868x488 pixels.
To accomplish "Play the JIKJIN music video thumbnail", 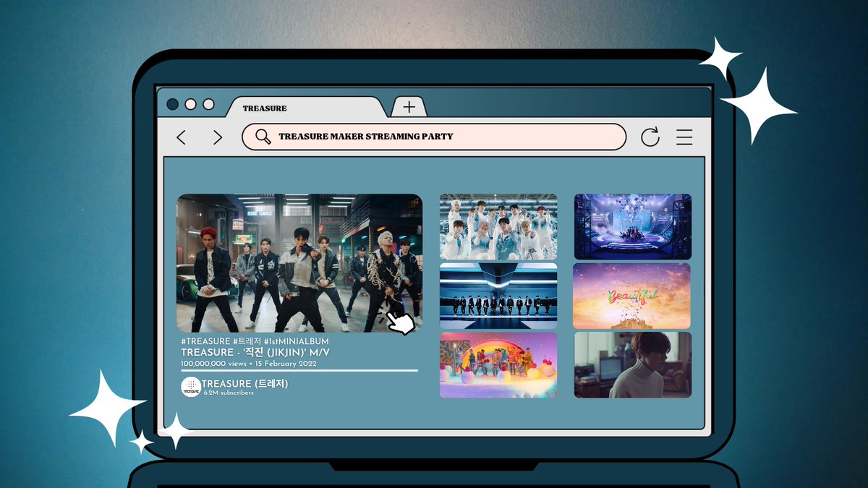I will tap(299, 263).
